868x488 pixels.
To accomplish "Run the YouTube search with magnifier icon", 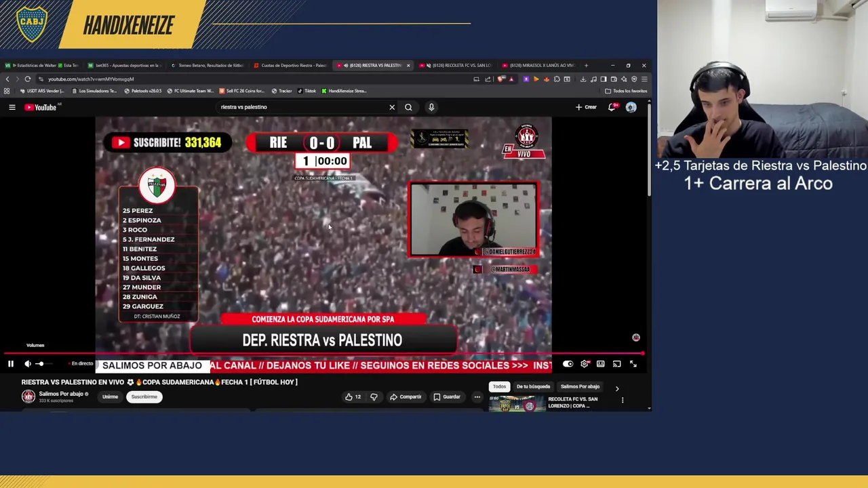I will coord(408,107).
